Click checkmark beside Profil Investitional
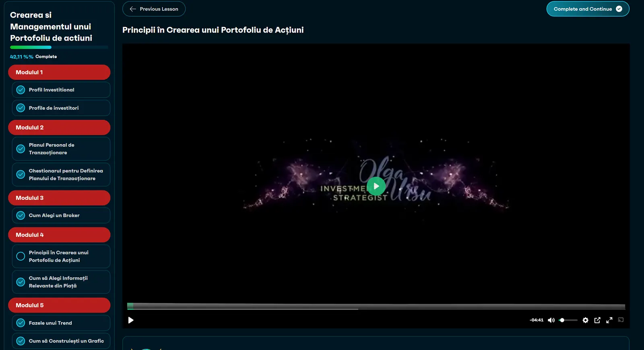 click(21, 90)
